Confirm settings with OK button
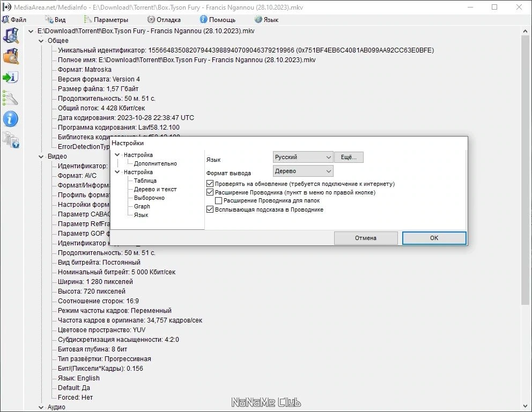This screenshot has height=412, width=532. pos(434,238)
